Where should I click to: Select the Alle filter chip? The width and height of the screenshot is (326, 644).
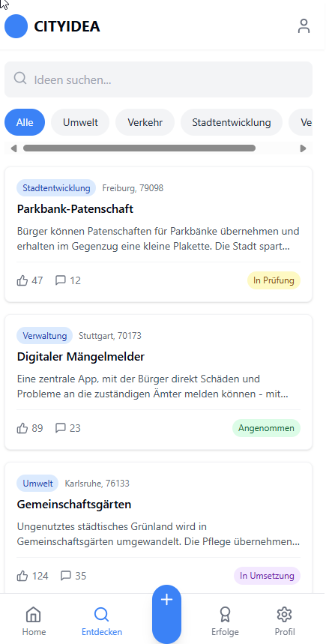tap(25, 122)
